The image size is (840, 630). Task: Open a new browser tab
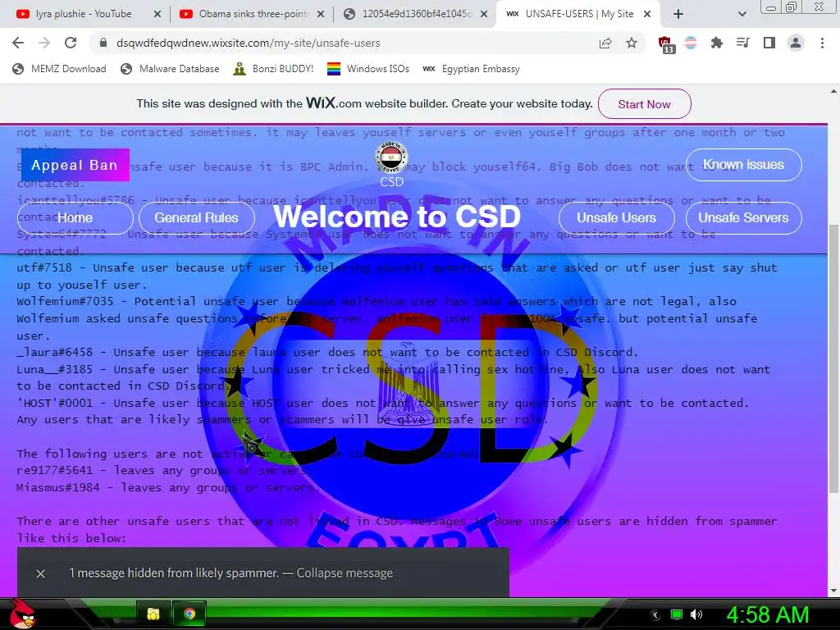678,15
